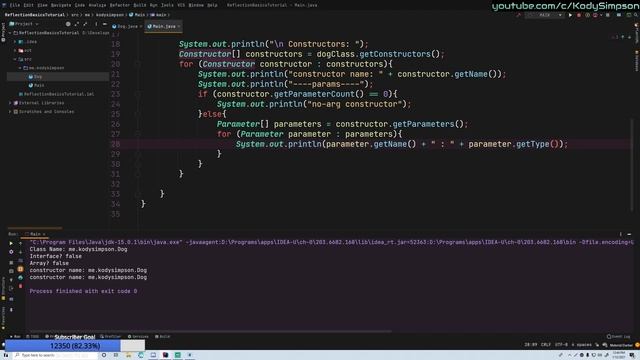The image size is (640, 360).
Task: Stop process in Run panel sidebar
Action: pos(11,262)
